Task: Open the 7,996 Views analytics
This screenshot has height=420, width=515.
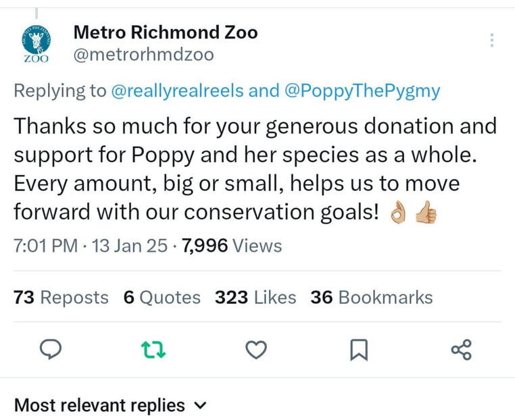Action: click(232, 246)
